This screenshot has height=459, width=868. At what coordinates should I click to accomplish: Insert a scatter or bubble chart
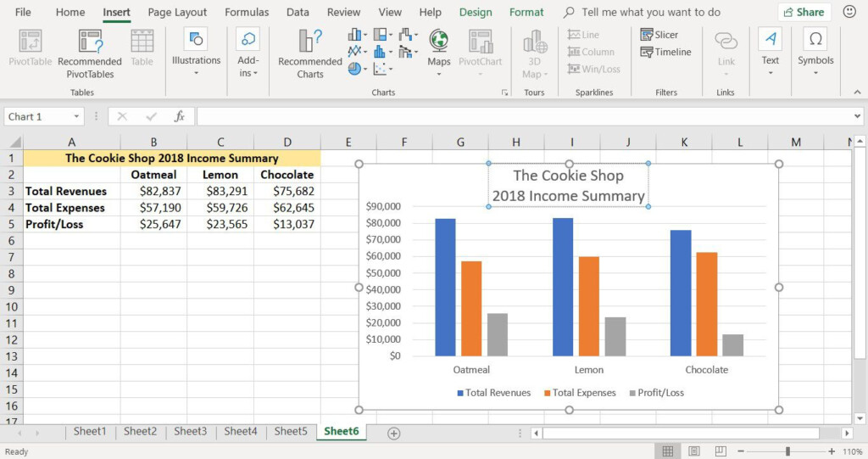click(380, 69)
